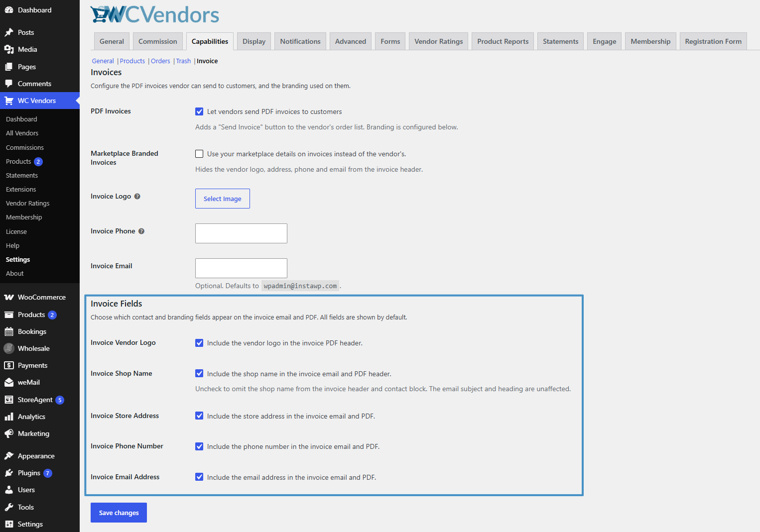Click the Invoice Logo help tooltip icon
The image size is (760, 532).
click(137, 197)
